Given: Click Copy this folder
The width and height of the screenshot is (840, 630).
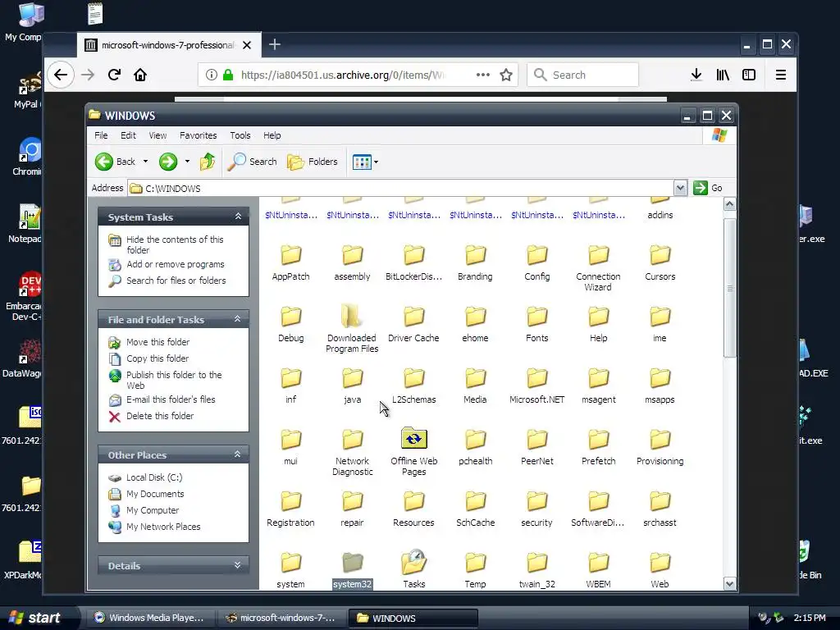Looking at the screenshot, I should coord(157,358).
